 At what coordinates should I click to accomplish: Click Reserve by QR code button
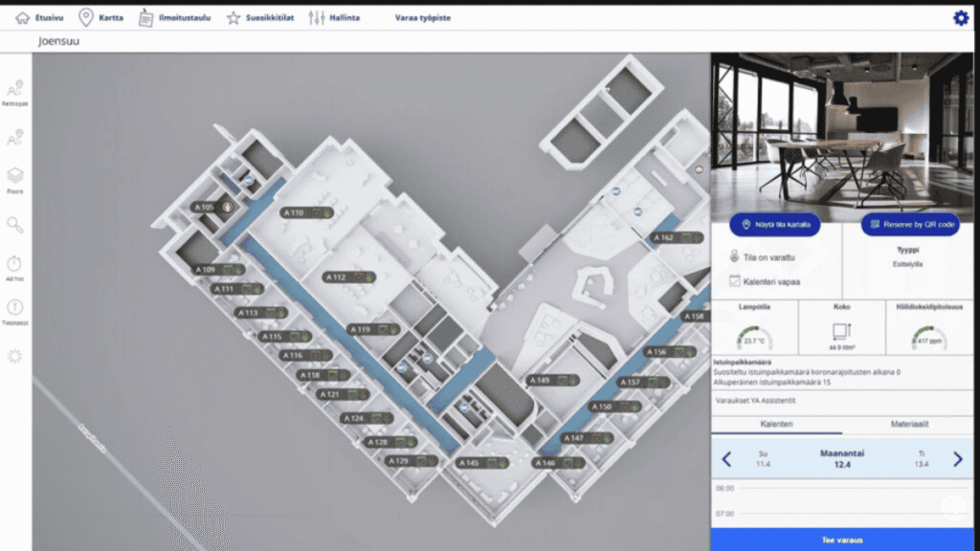910,224
